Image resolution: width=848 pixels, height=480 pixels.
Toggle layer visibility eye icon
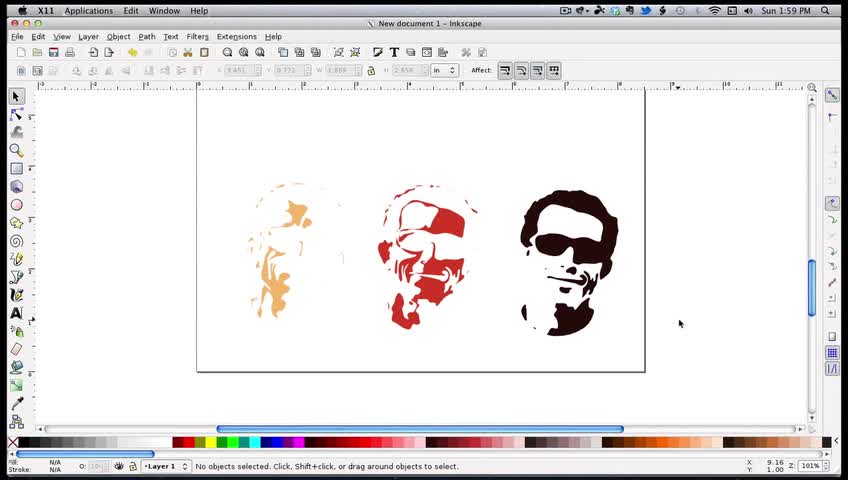pos(119,466)
